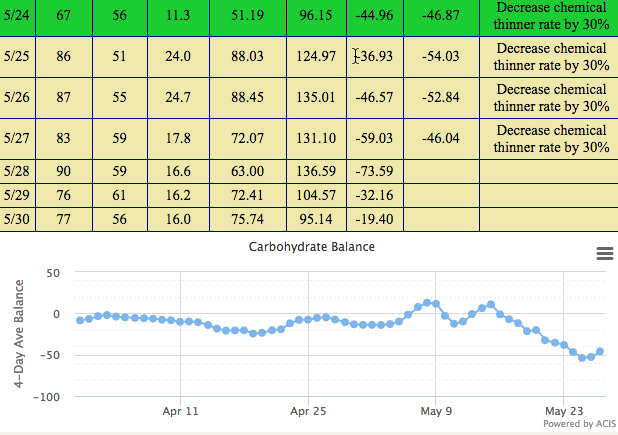Select the first data point on the chart line
The width and height of the screenshot is (618, 435).
[80, 320]
